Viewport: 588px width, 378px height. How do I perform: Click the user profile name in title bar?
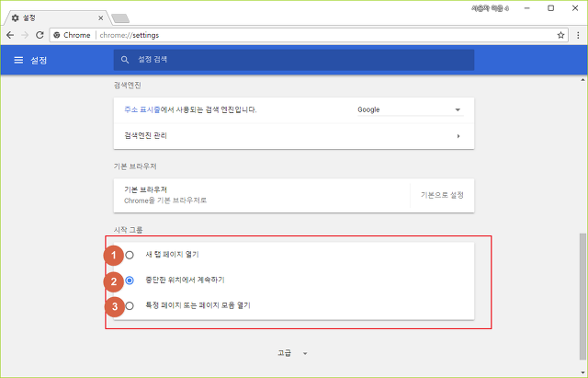(x=490, y=8)
